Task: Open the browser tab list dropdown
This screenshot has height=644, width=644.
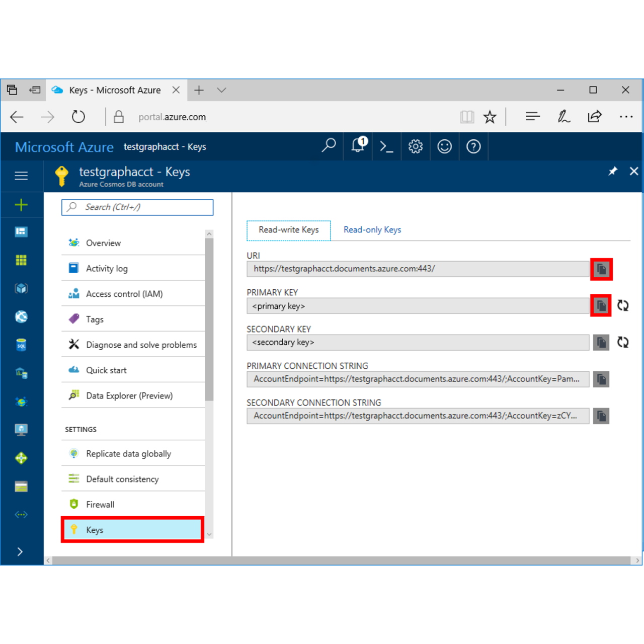Action: (221, 91)
